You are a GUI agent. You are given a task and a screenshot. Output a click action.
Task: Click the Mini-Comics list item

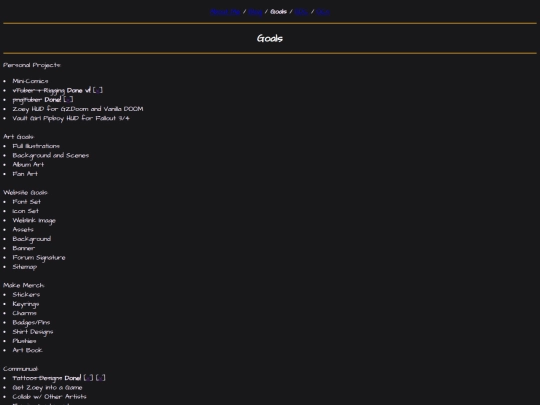30,81
